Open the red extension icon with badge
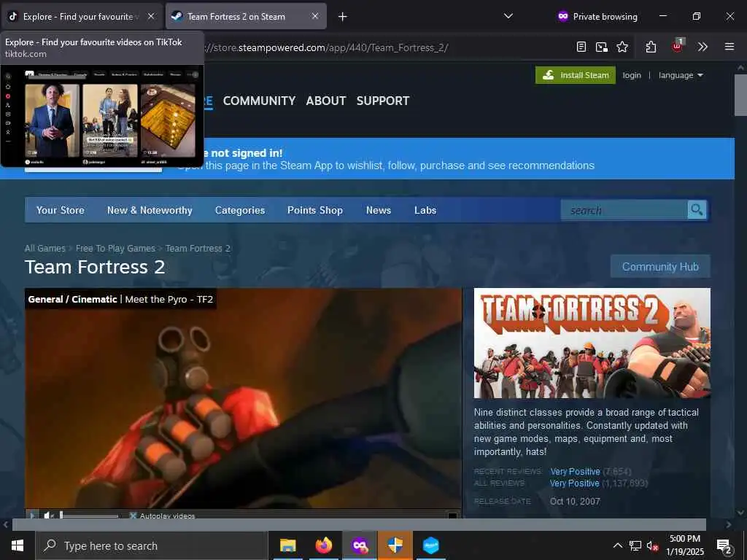The width and height of the screenshot is (747, 560). click(678, 46)
